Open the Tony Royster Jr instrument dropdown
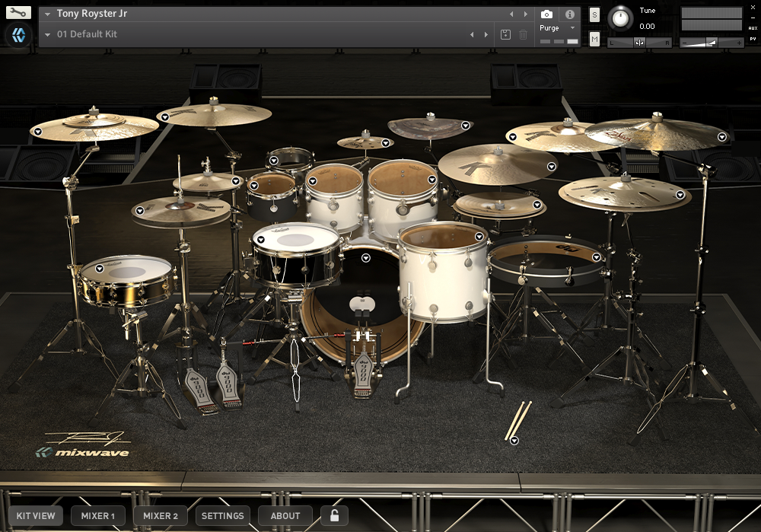Viewport: 761px width, 532px height. [48, 14]
